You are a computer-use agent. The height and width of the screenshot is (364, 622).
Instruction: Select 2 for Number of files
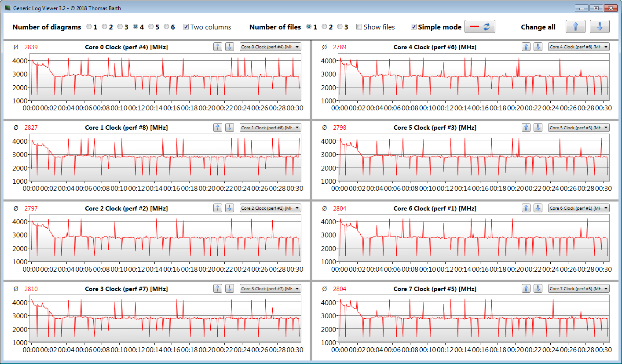[325, 27]
